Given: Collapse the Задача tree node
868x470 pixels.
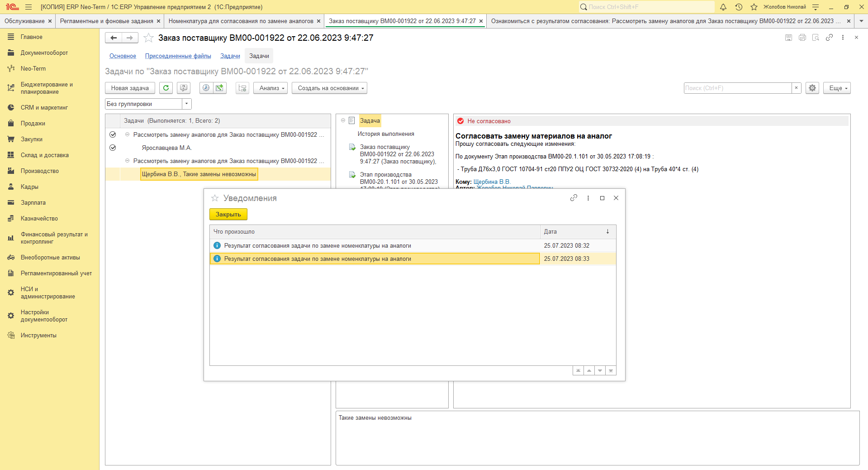Looking at the screenshot, I should click(x=343, y=120).
